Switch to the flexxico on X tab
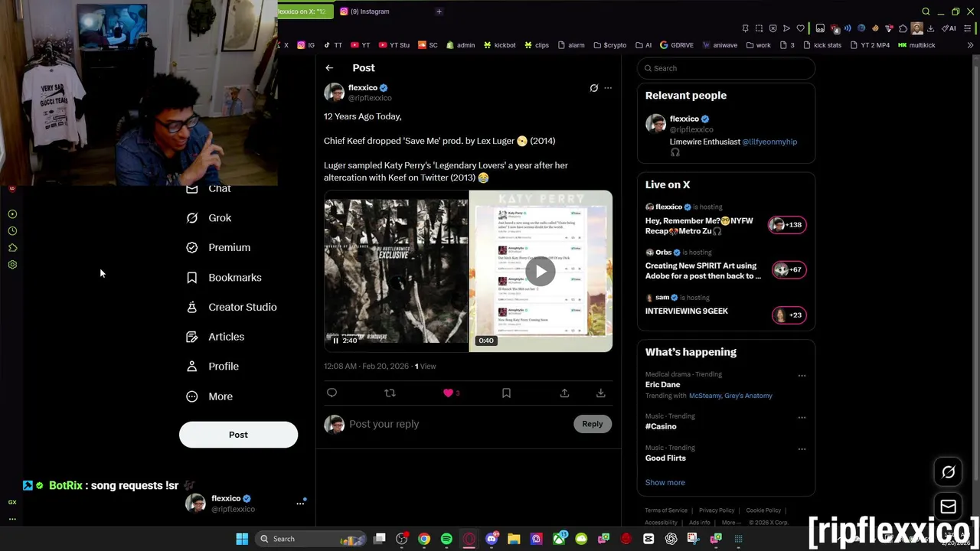Image resolution: width=980 pixels, height=551 pixels. (x=304, y=11)
